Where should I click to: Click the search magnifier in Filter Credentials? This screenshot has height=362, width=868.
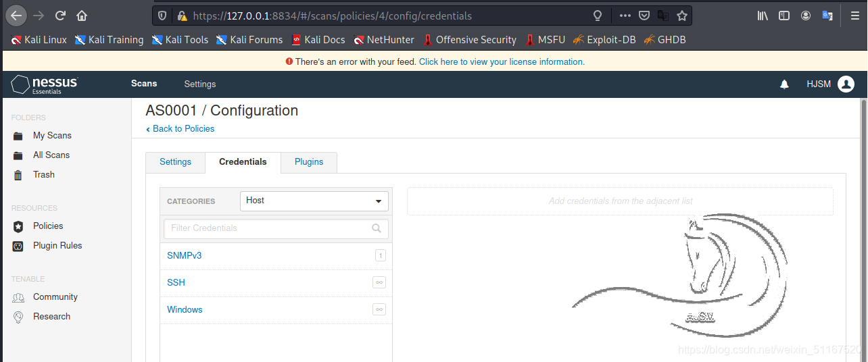click(377, 228)
